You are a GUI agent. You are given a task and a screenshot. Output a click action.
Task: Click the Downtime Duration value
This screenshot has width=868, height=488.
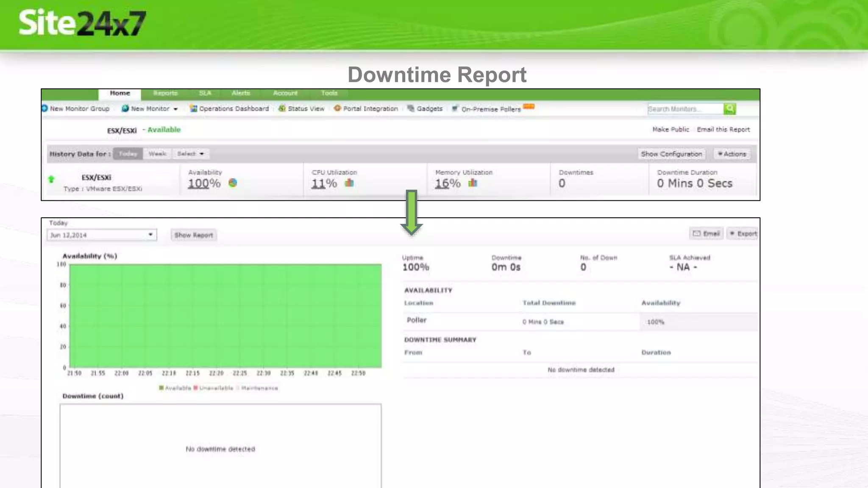[x=695, y=183]
